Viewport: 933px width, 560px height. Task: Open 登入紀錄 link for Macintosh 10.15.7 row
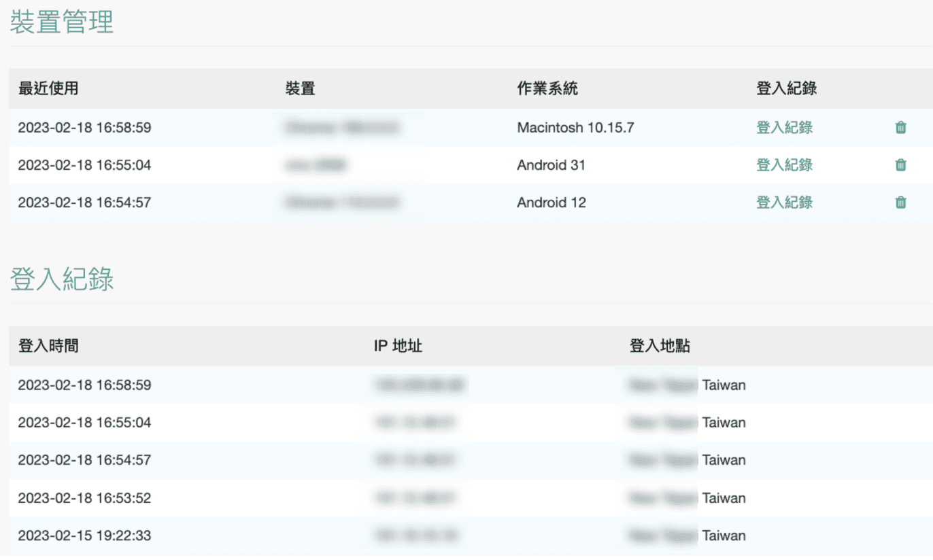(x=784, y=127)
